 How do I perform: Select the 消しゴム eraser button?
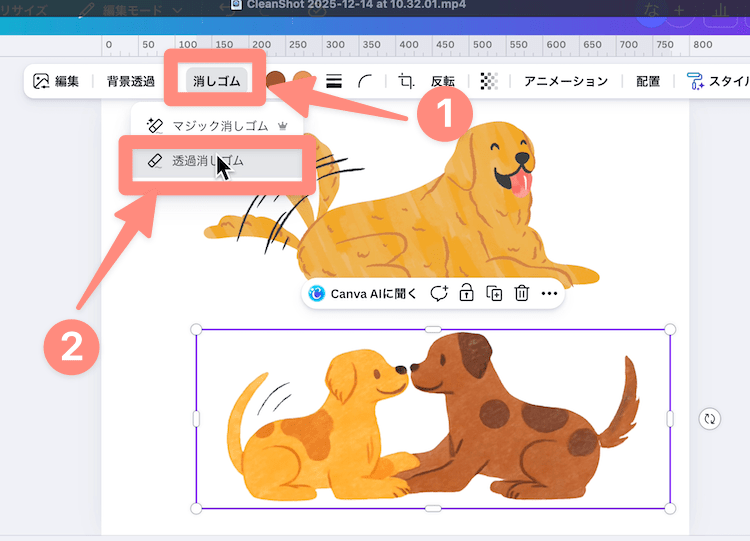(x=216, y=81)
